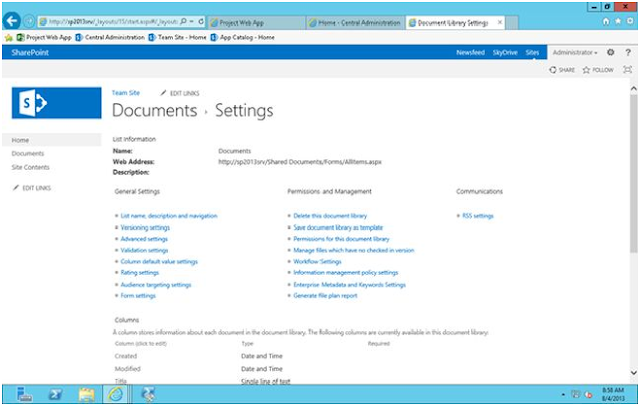Open the browser tools gear icon
This screenshot has width=640, height=407.
630,21
